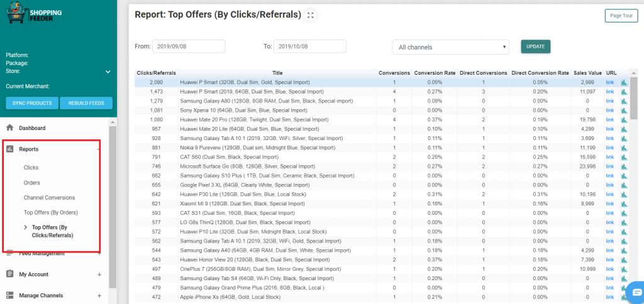The height and width of the screenshot is (304, 644).
Task: Click the 19,798 sales value cell
Action: [588, 120]
